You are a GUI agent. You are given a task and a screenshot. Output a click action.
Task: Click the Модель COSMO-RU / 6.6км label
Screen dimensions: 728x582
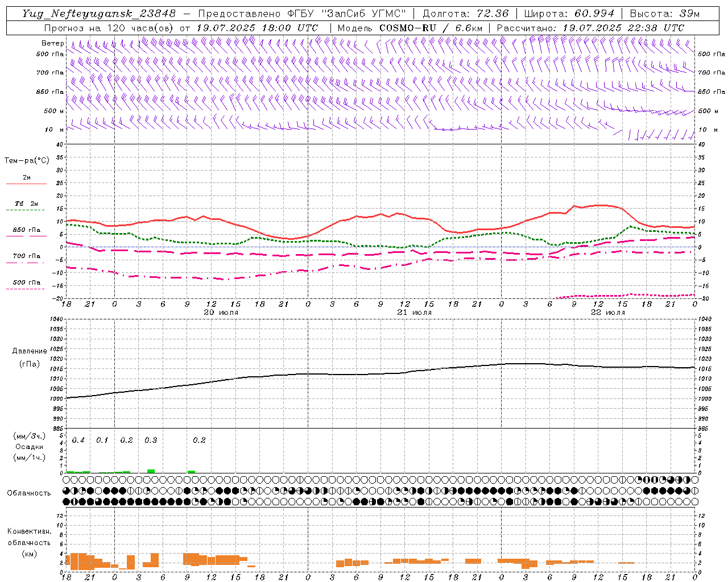pos(409,28)
